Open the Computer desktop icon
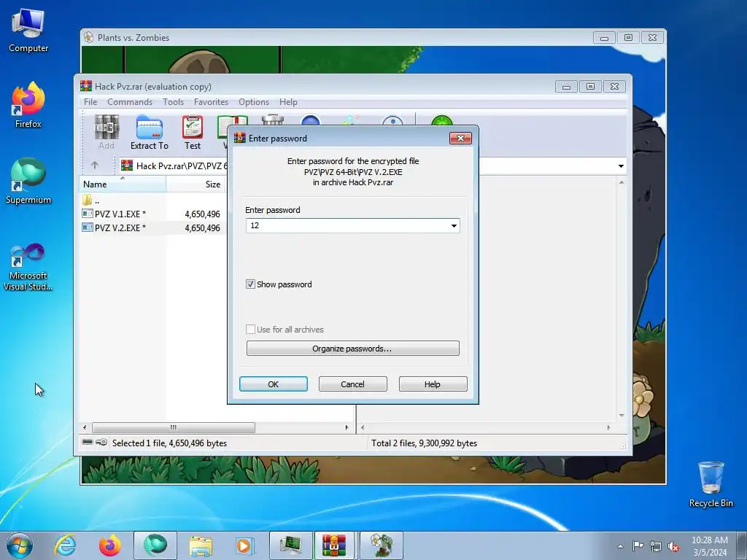747x560 pixels. [28, 31]
